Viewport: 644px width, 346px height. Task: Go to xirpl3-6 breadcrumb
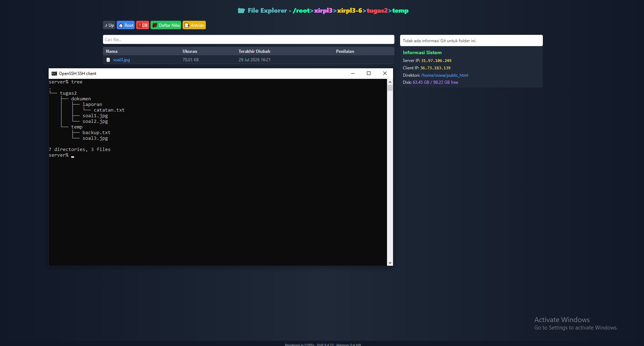(349, 11)
